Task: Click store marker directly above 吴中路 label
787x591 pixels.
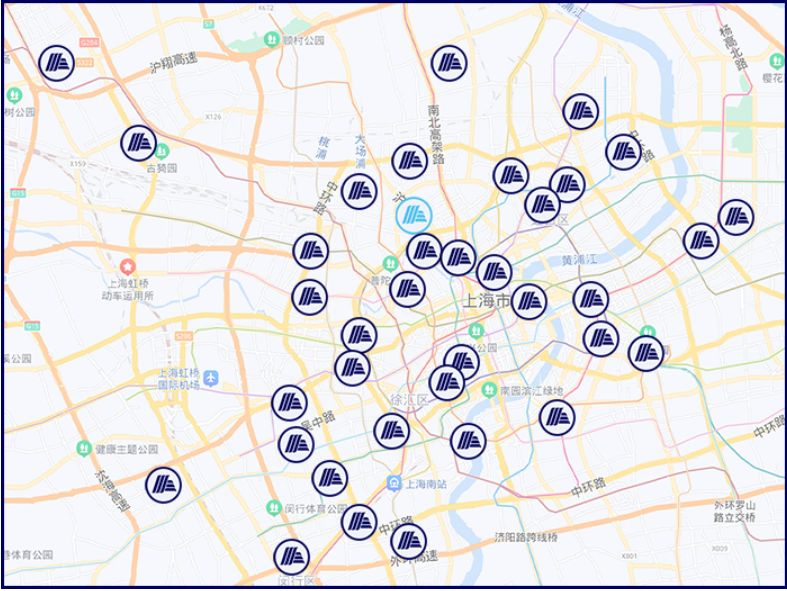Action: click(x=290, y=403)
